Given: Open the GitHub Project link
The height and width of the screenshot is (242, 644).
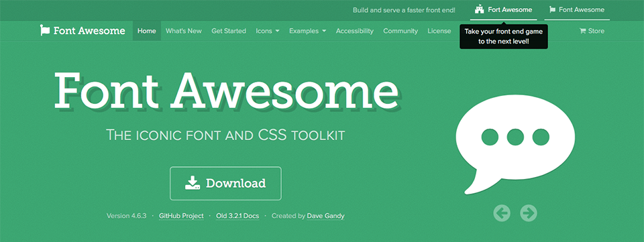Looking at the screenshot, I should click(x=181, y=216).
